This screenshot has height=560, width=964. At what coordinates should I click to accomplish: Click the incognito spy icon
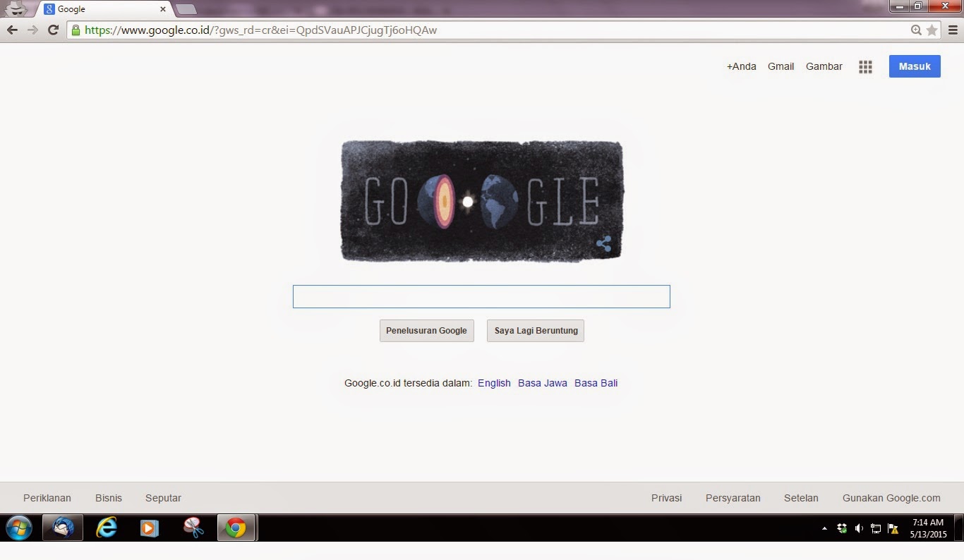point(16,9)
